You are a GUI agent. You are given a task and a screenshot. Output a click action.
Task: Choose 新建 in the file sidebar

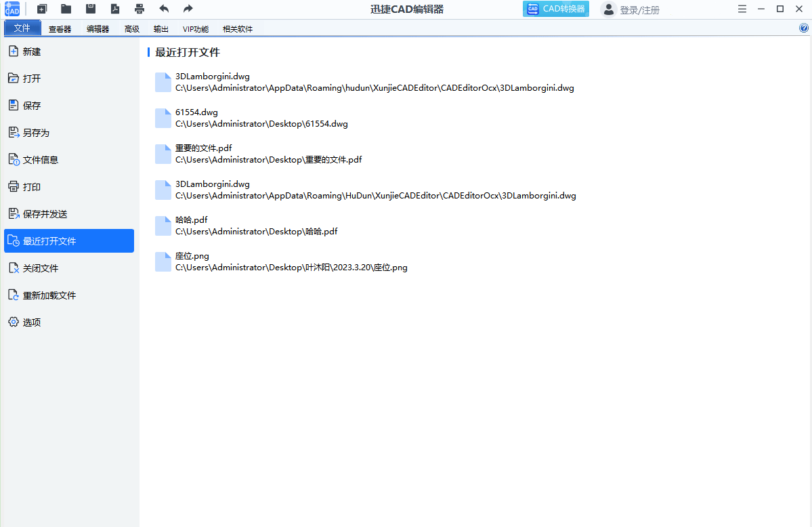69,51
